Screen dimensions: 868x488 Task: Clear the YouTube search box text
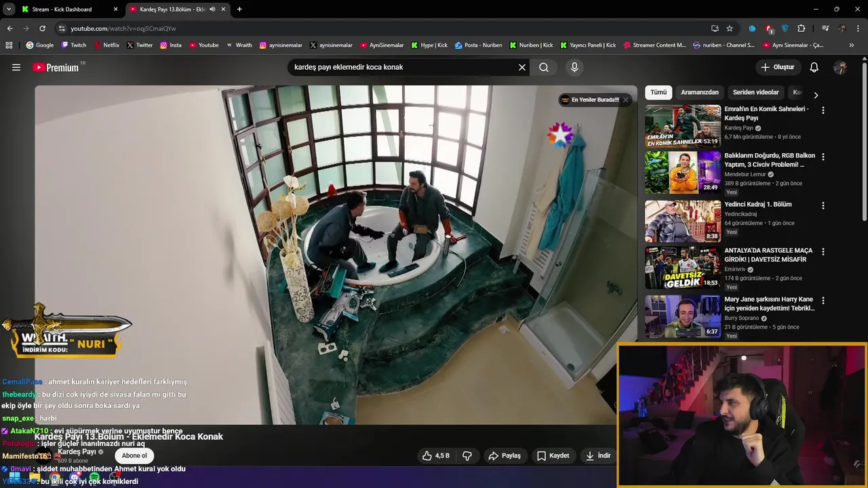click(x=522, y=67)
